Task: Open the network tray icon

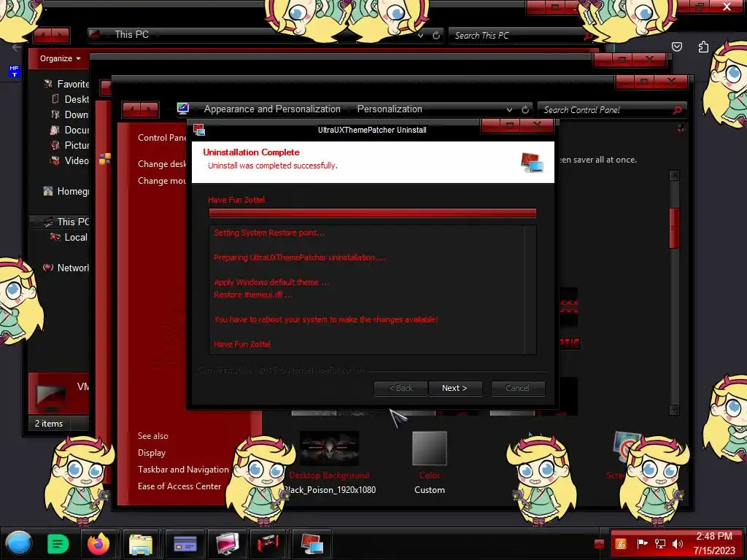Action: [x=660, y=543]
